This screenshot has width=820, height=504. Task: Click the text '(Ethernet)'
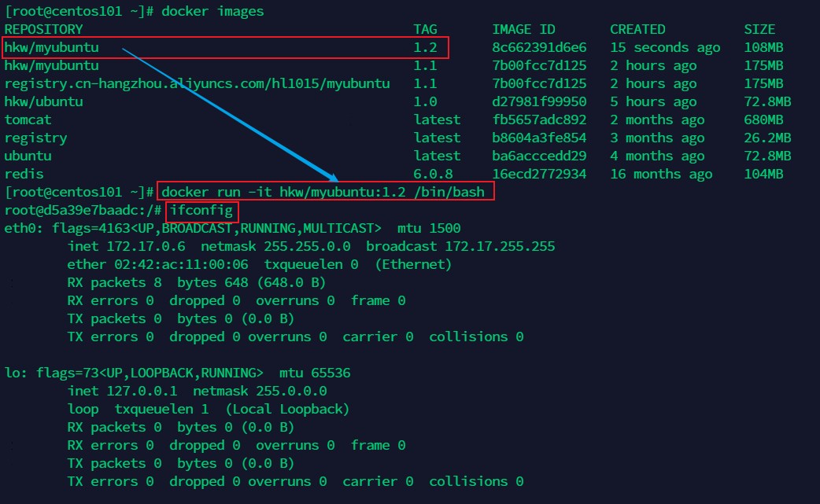413,265
